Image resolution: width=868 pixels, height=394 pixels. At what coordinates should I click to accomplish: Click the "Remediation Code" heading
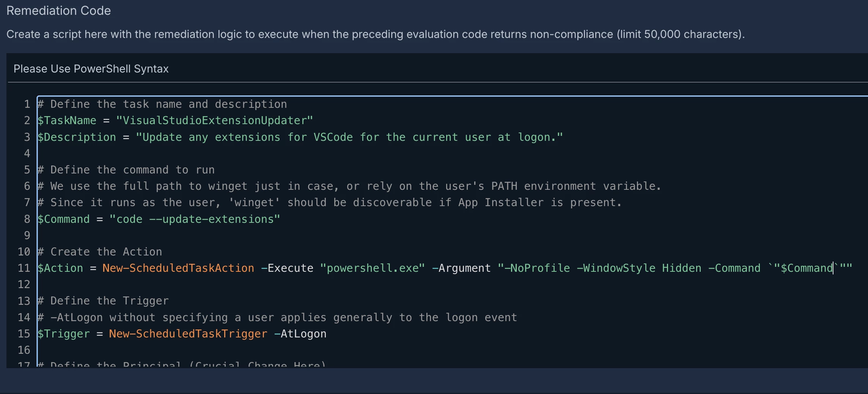point(59,11)
